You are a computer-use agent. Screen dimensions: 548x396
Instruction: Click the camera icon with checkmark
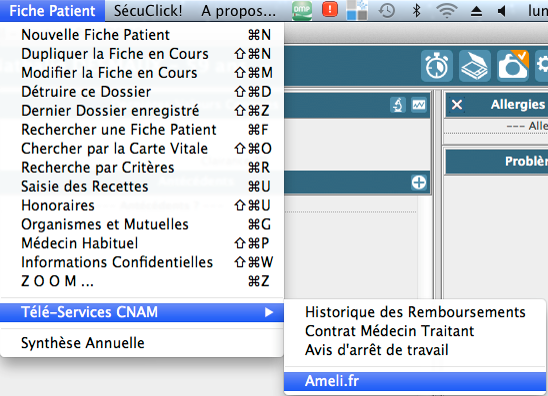(x=513, y=66)
